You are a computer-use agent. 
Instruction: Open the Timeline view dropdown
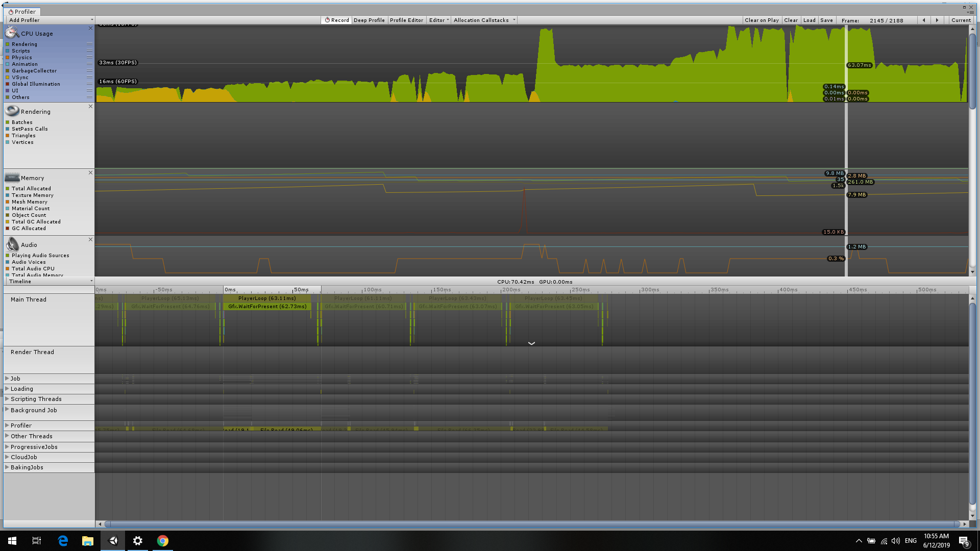pyautogui.click(x=50, y=282)
